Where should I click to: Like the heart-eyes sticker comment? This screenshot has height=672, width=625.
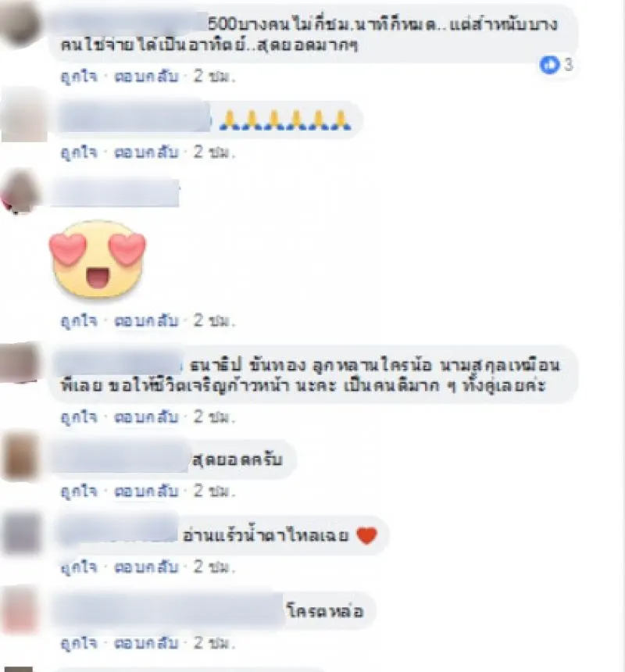79,320
